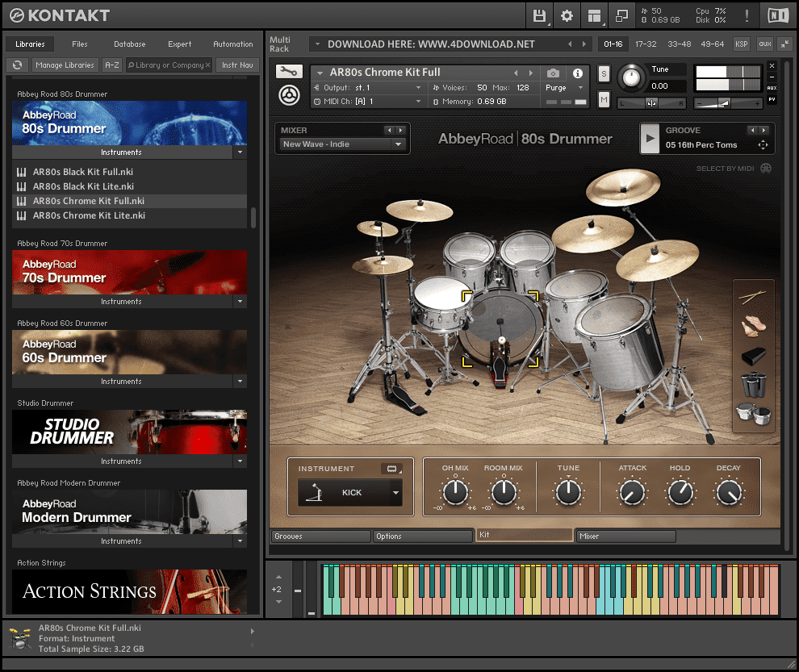Screen dimensions: 799x672
Task: Open the instrument mapping icon next to INSTRUMENT
Action: [391, 469]
